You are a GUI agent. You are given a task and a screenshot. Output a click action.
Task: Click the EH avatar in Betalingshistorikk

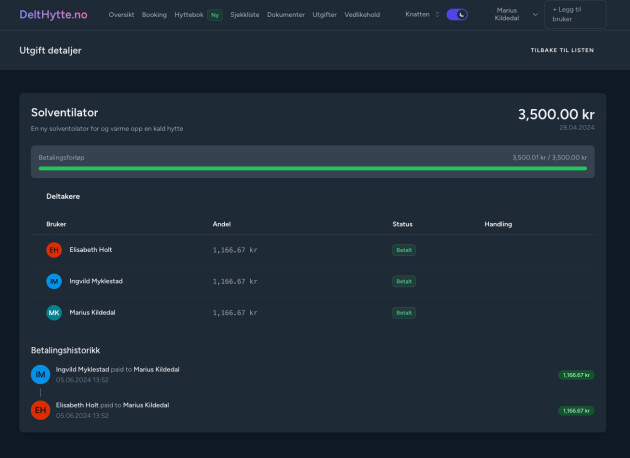[x=41, y=410]
